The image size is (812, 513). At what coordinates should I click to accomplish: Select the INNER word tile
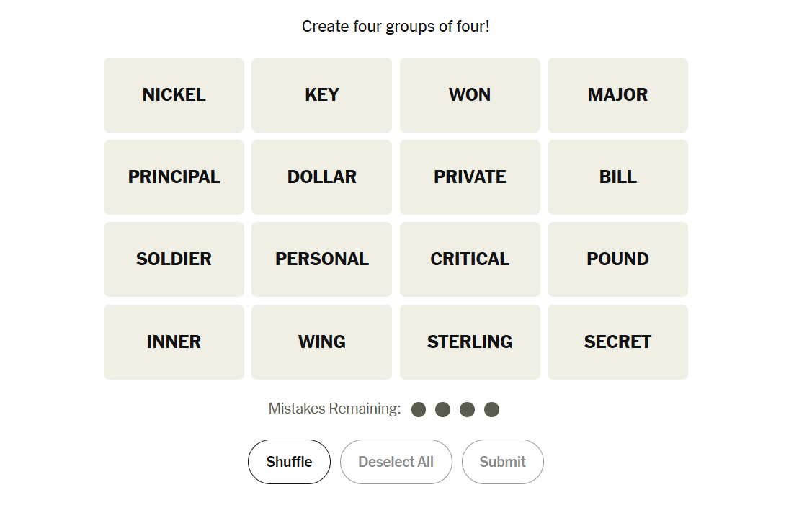[174, 342]
